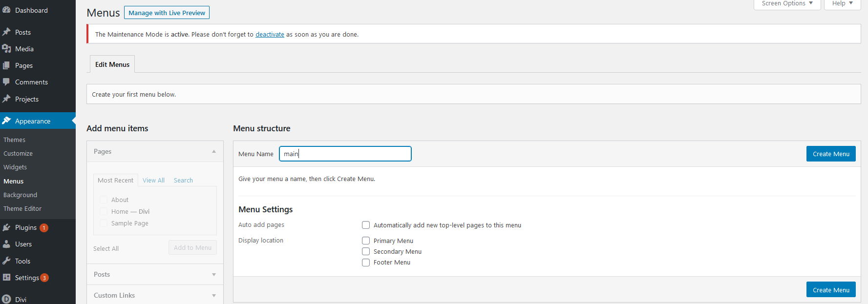Click the Plugins plug icon

[6, 227]
